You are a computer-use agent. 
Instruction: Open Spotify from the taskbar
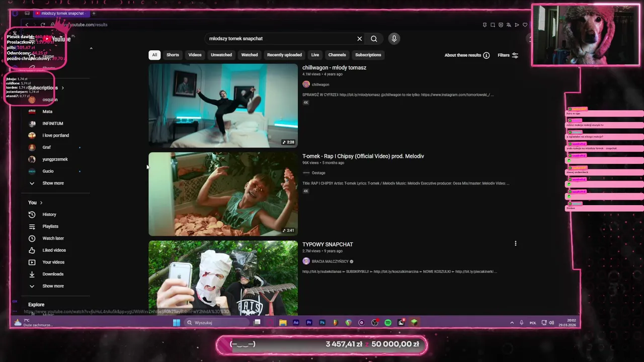point(388,323)
